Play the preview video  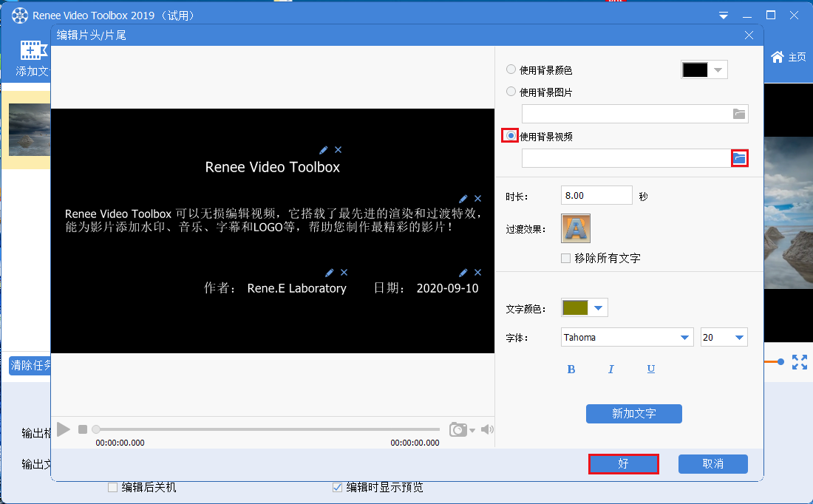tap(64, 429)
